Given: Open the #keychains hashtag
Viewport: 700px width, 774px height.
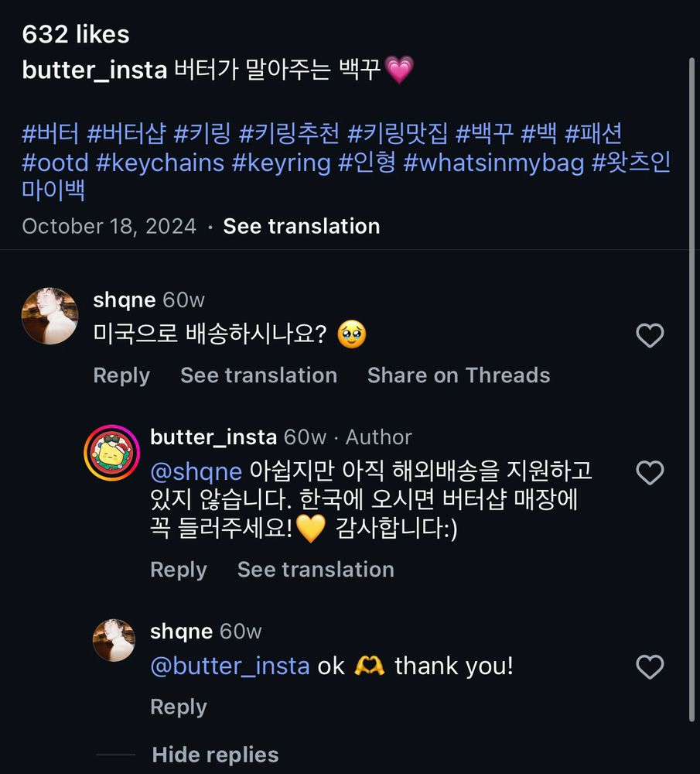Looking at the screenshot, I should coord(160,163).
